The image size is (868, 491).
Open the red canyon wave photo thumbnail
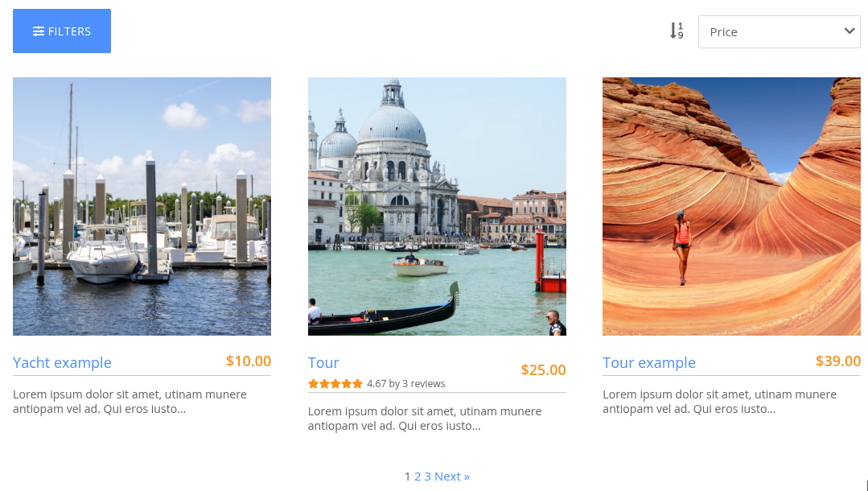731,206
